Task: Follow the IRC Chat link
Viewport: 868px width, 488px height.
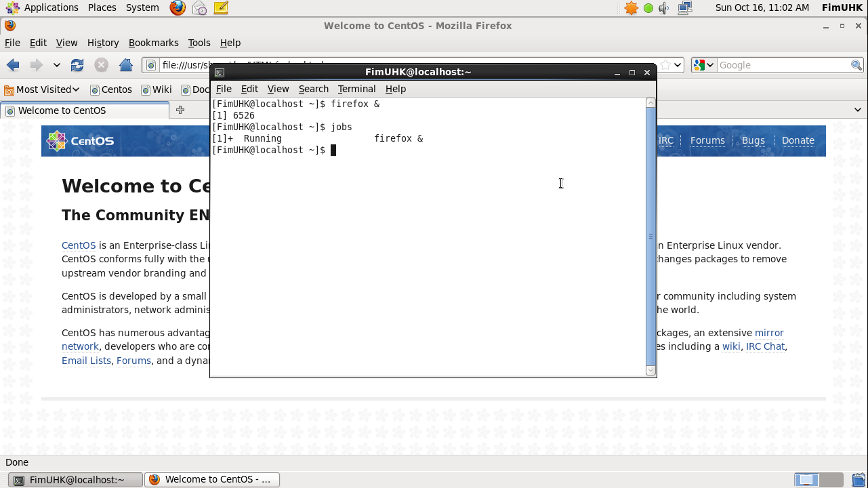Action: 765,346
